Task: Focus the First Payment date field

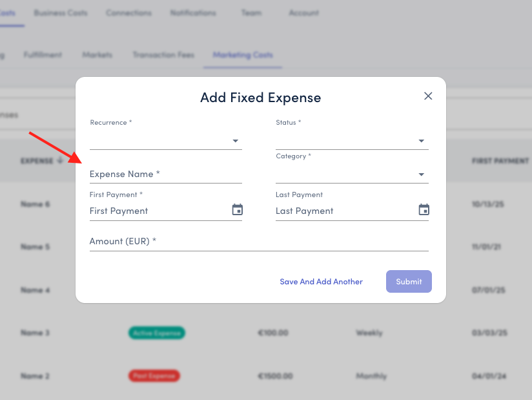Action: [158, 211]
